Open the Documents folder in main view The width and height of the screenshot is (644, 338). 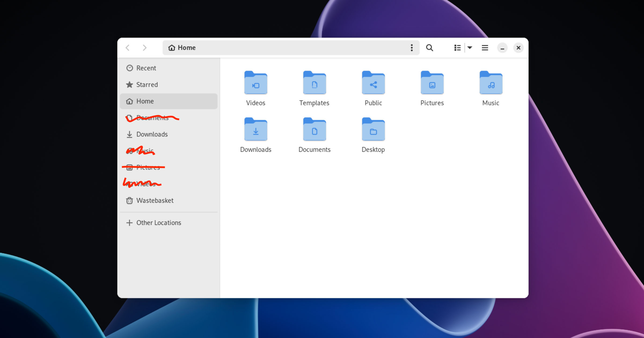[x=314, y=129]
